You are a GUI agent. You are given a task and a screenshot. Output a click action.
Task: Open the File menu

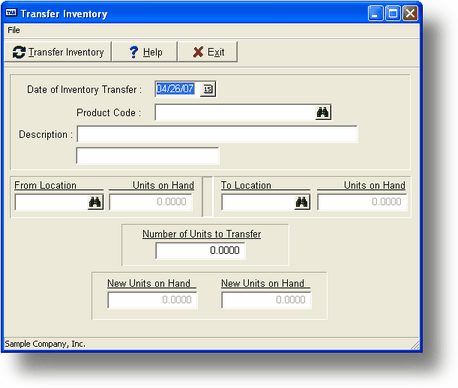tap(14, 30)
